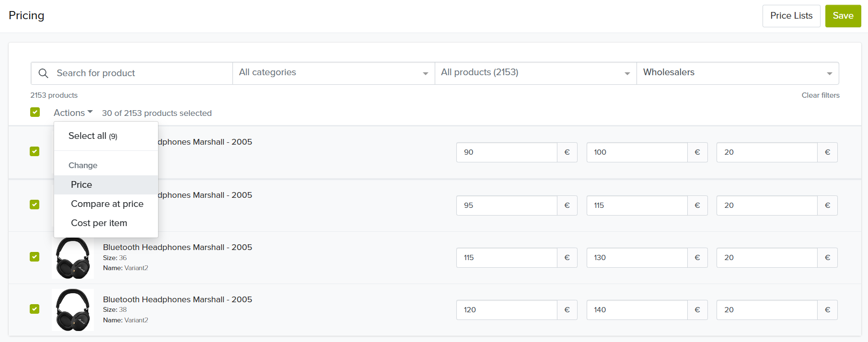868x342 pixels.
Task: Click the euro icon beside price 90
Action: click(x=567, y=152)
